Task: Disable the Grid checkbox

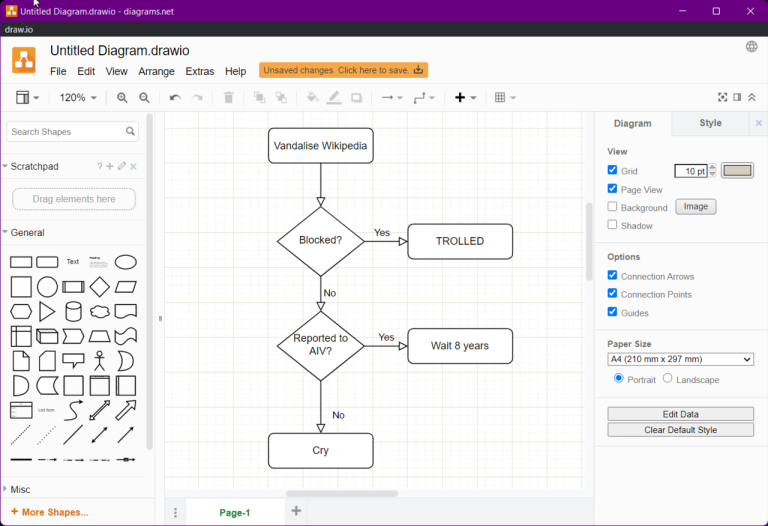Action: coord(613,171)
